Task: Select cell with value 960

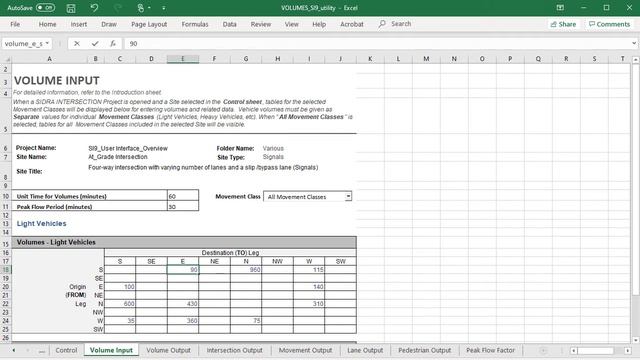Action: pyautogui.click(x=246, y=269)
